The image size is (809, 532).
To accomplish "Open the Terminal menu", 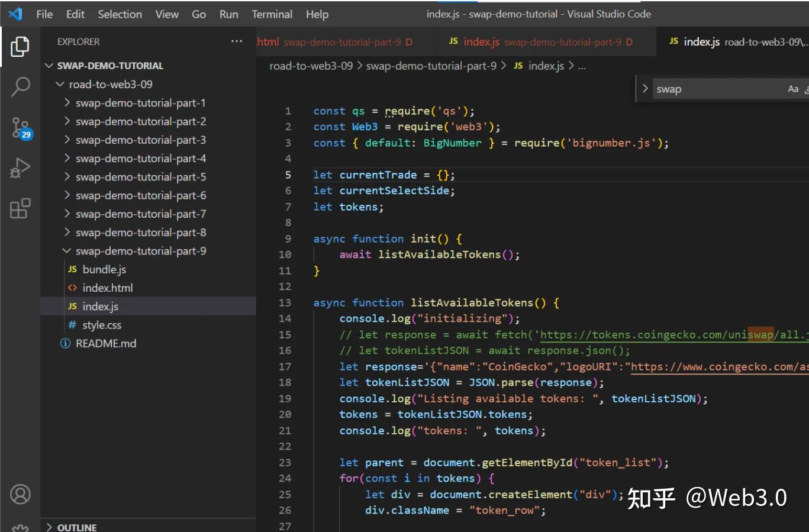I will (272, 14).
